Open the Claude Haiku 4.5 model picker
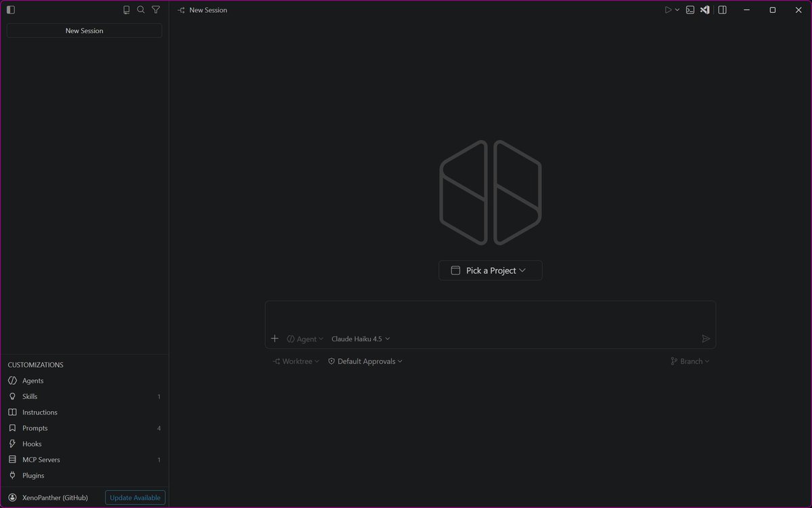The image size is (812, 508). click(361, 339)
